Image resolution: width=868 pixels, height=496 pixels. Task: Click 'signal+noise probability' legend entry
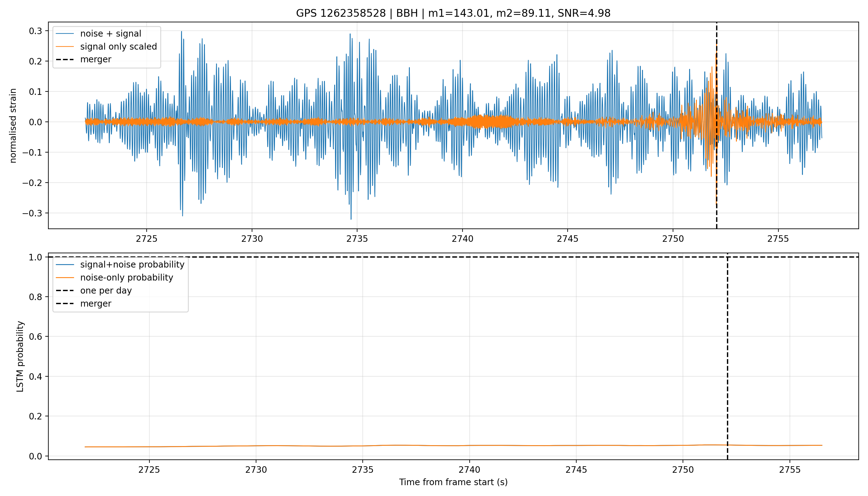(132, 265)
